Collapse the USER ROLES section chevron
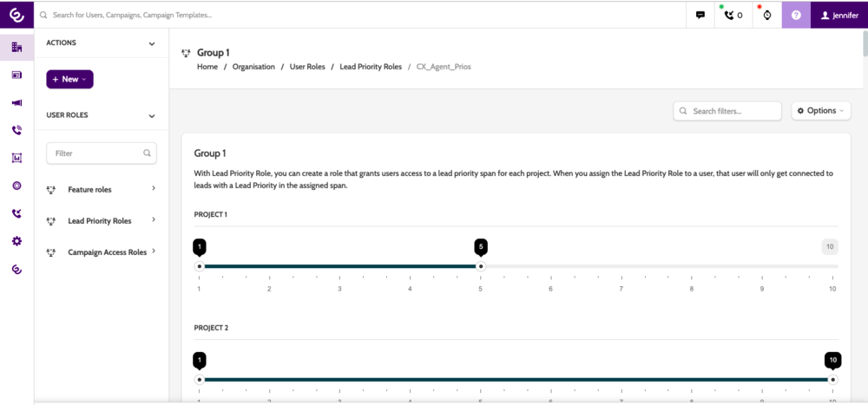868x405 pixels. [152, 116]
